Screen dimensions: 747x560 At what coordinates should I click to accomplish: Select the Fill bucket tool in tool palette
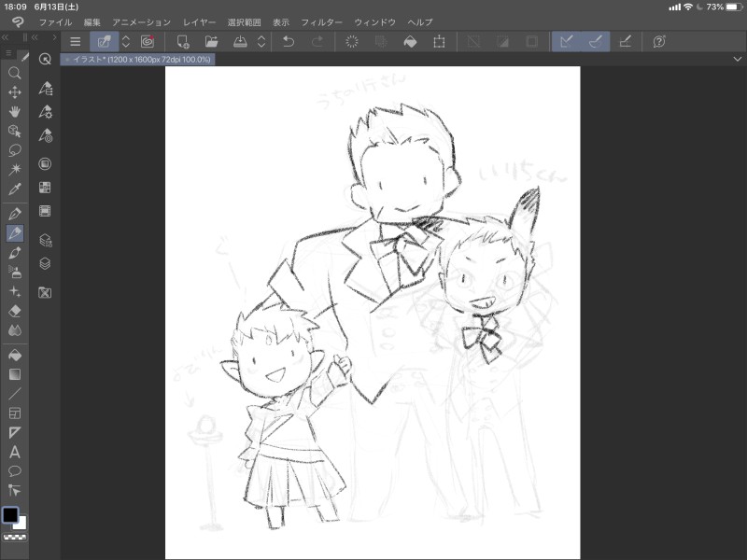15,355
